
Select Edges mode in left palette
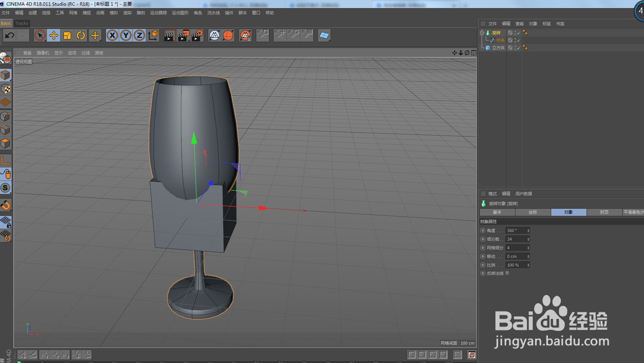pos(6,130)
